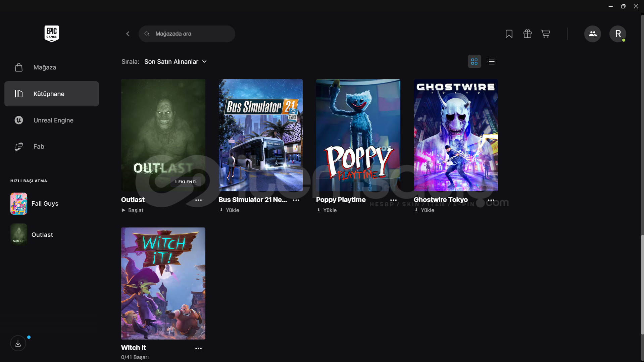Open the Ghostwire Tokyo cover art

click(456, 135)
